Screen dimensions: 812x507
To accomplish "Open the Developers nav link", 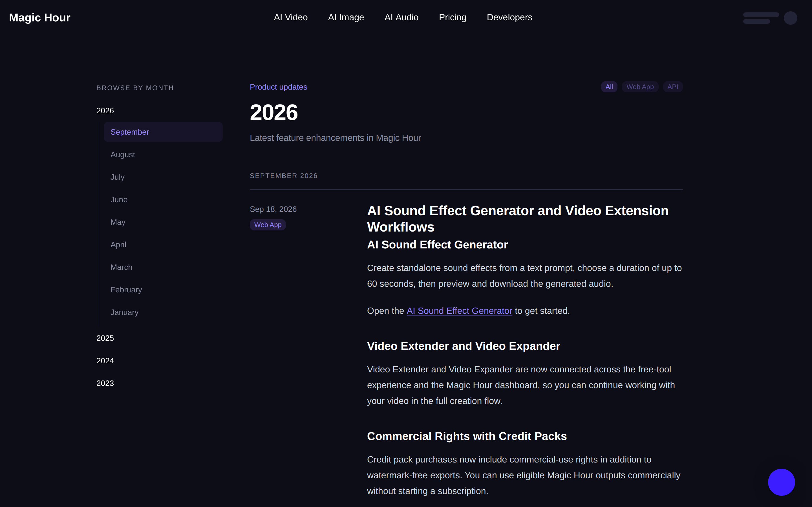I will click(509, 17).
